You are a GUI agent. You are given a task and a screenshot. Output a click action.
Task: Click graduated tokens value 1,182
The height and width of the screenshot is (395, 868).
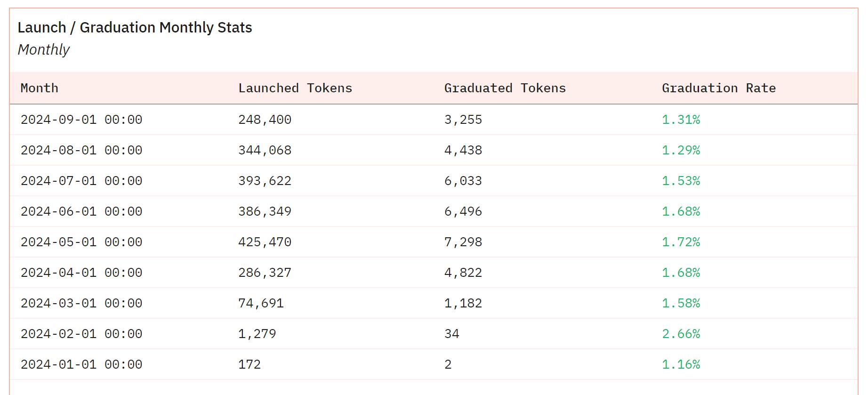pyautogui.click(x=463, y=303)
